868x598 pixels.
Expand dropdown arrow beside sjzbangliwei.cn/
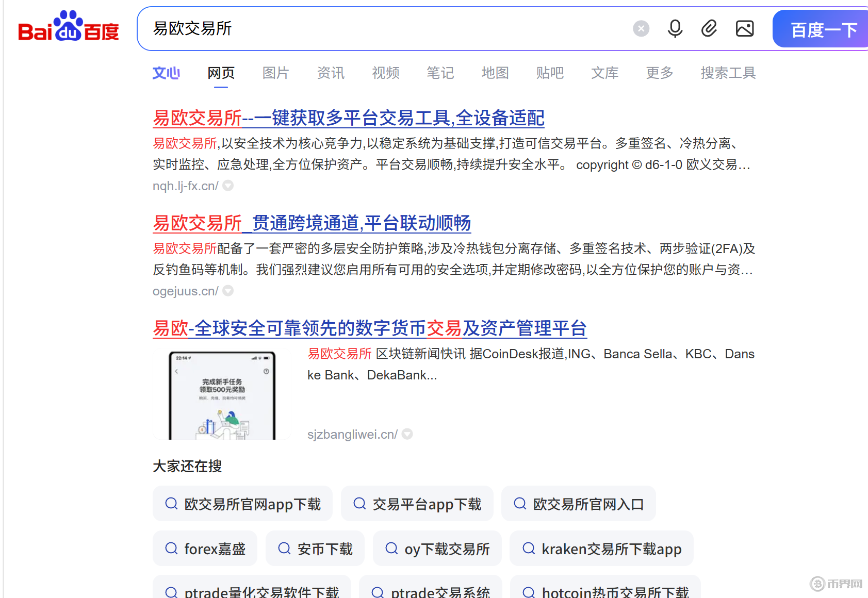(x=407, y=434)
